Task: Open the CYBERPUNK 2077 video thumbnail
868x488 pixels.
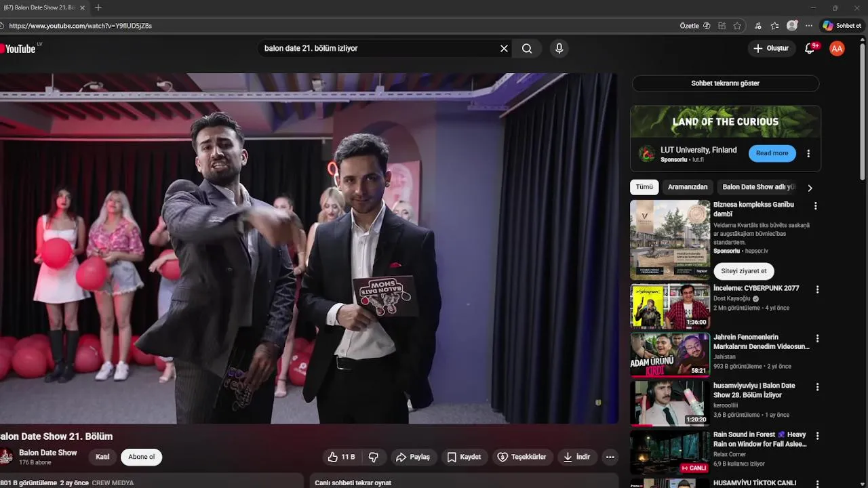Action: [670, 306]
